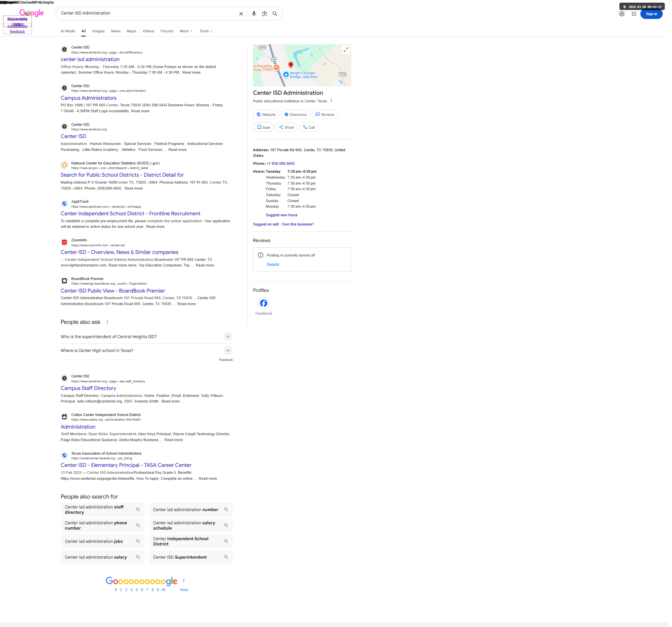Click the magnifying glass search icon
Viewport: 672px width, 627px height.
pos(275,14)
